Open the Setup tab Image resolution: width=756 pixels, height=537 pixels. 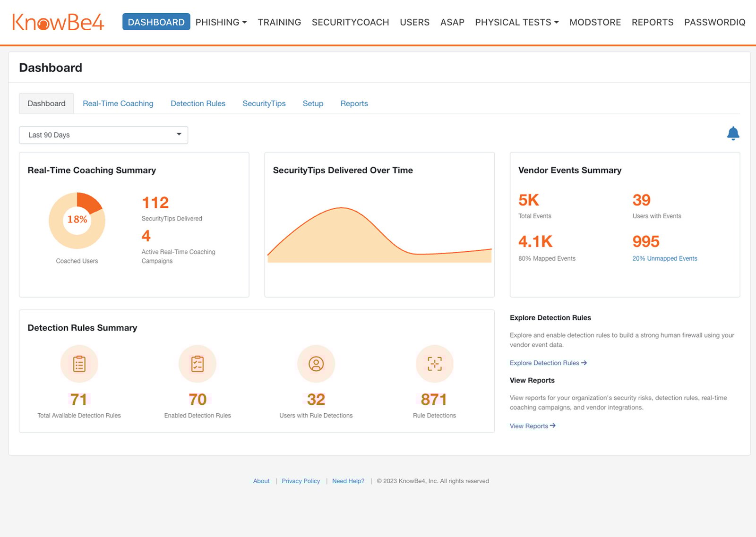point(313,103)
